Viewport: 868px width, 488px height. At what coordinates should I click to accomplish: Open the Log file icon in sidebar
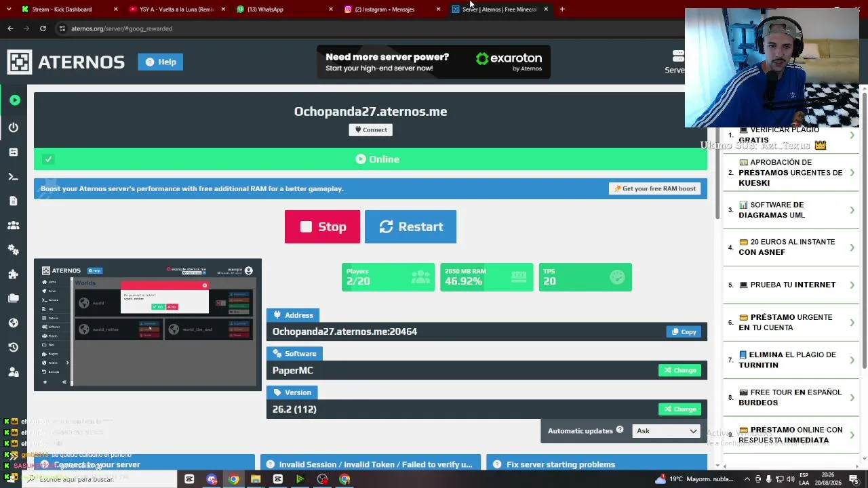[14, 201]
